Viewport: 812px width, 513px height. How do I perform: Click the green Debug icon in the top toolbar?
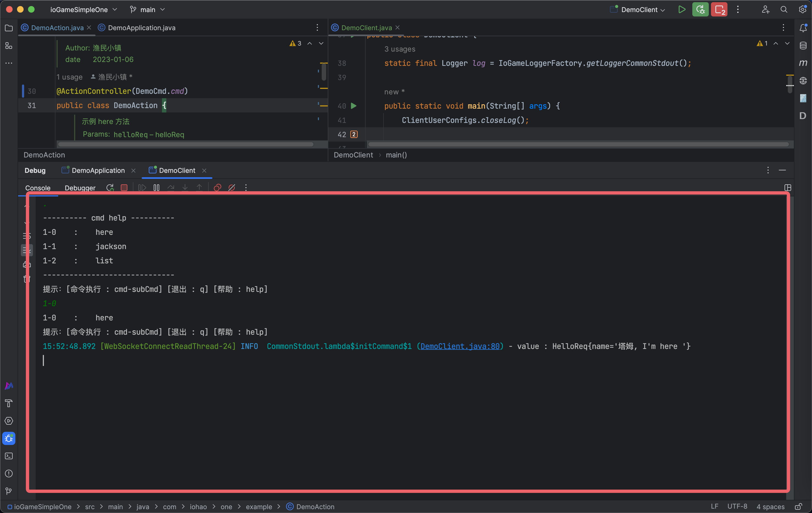700,9
